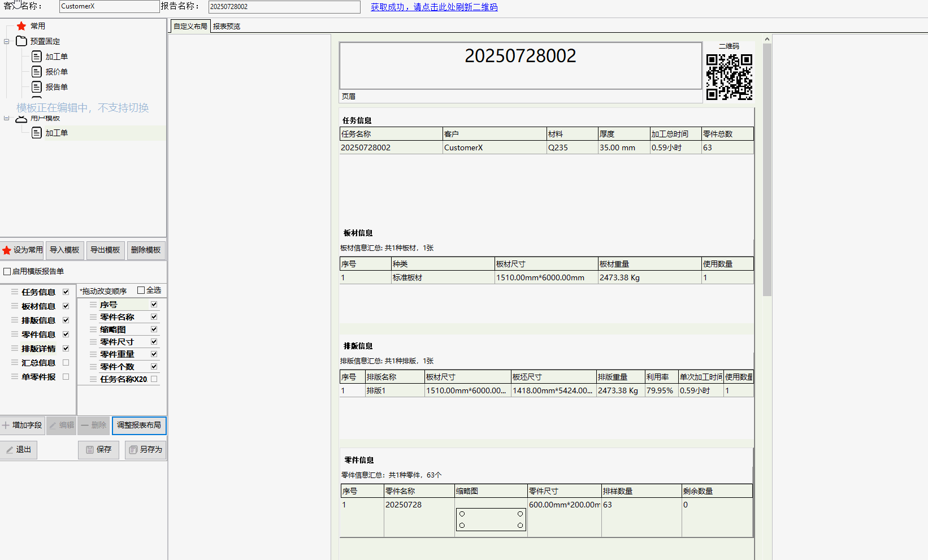Click the part thumbnail in 零件信息 table
The width and height of the screenshot is (928, 560).
pyautogui.click(x=491, y=519)
